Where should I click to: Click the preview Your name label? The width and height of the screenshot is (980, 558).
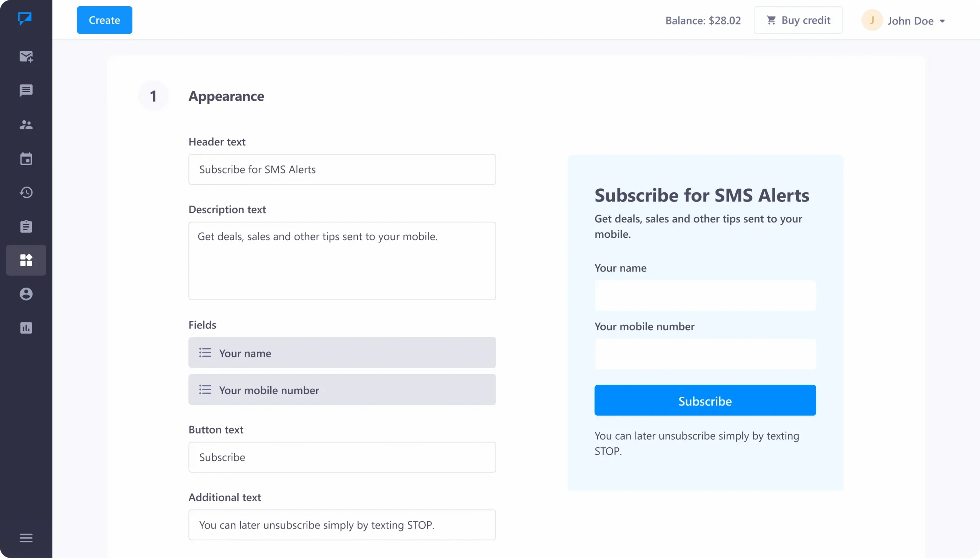click(x=620, y=268)
